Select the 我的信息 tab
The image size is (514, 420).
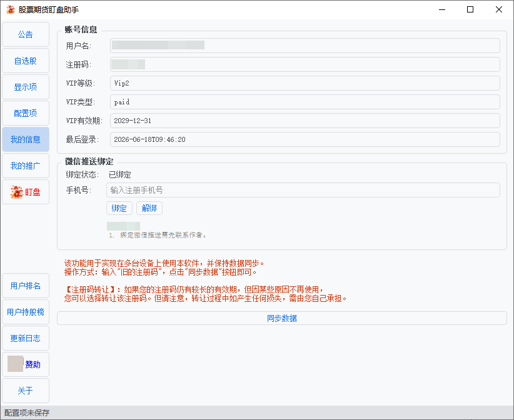[26, 139]
